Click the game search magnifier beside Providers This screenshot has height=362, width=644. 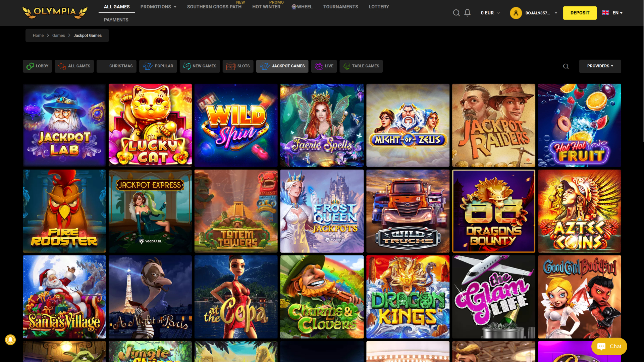(566, 66)
